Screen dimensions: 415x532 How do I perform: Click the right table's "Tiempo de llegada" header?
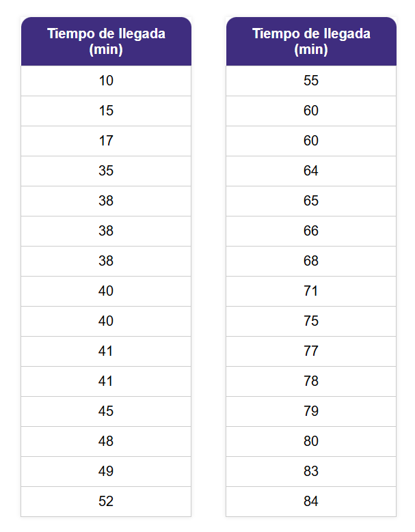[311, 41]
